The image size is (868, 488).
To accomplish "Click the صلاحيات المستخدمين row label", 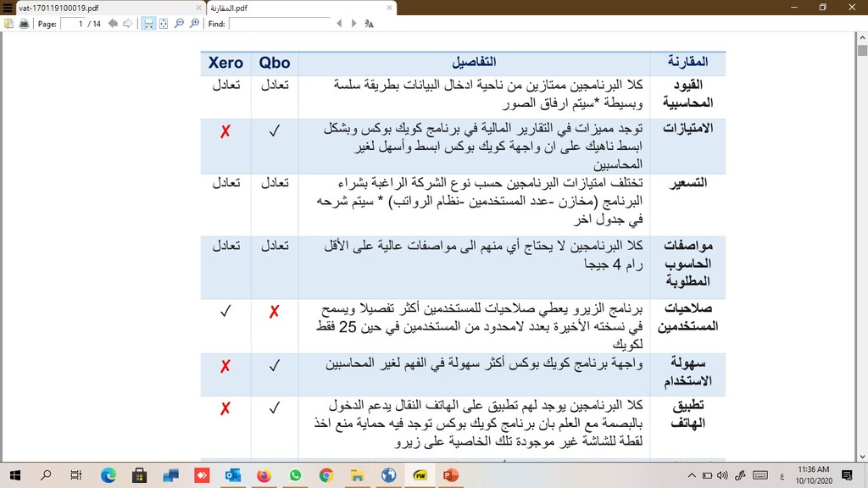I will [688, 317].
